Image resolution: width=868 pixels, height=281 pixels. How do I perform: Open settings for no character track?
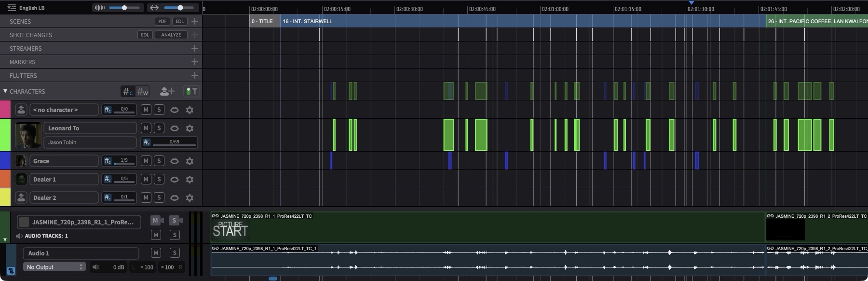190,110
